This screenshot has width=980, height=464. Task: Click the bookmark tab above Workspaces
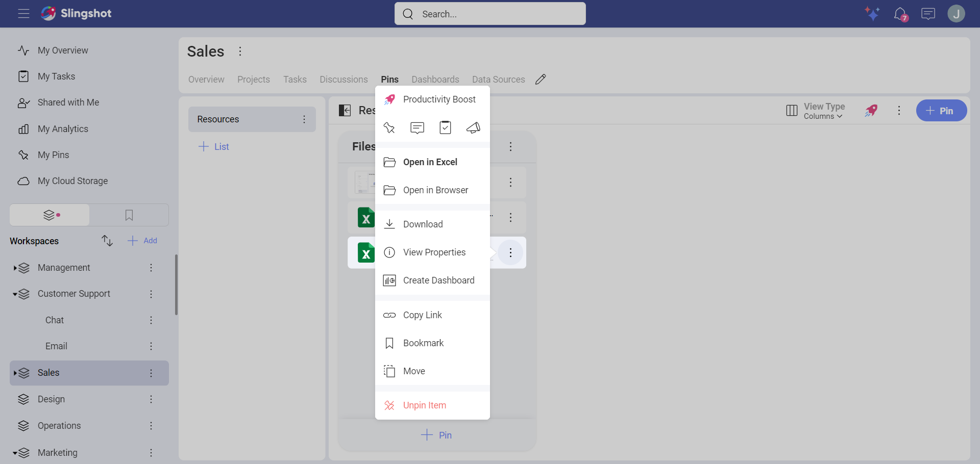[129, 215]
